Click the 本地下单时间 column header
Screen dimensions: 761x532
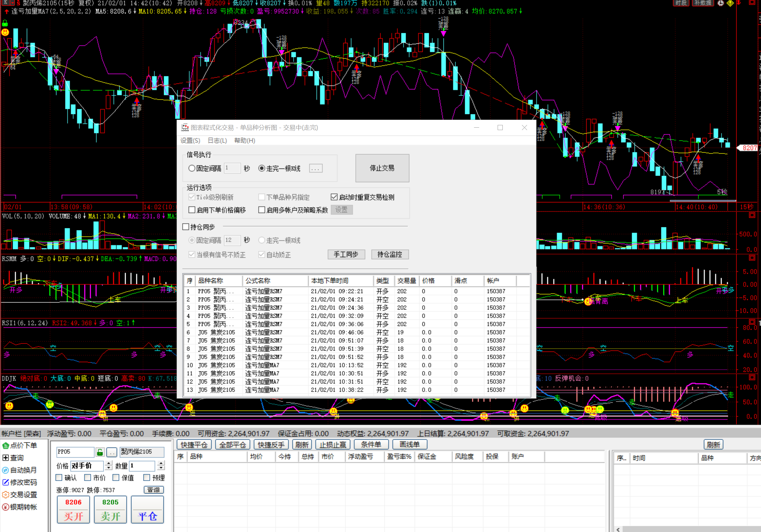coord(341,281)
